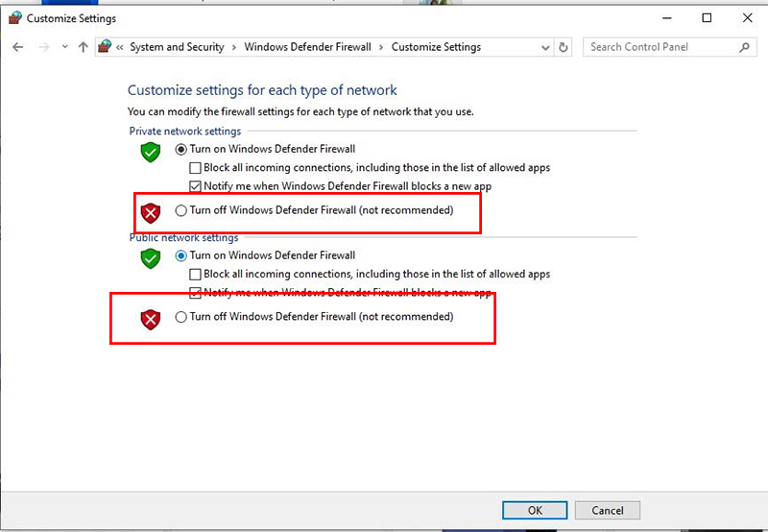Expand arrow after Windows Defender Firewall breadcrumb
Screen dimensions: 768x532
coord(381,47)
